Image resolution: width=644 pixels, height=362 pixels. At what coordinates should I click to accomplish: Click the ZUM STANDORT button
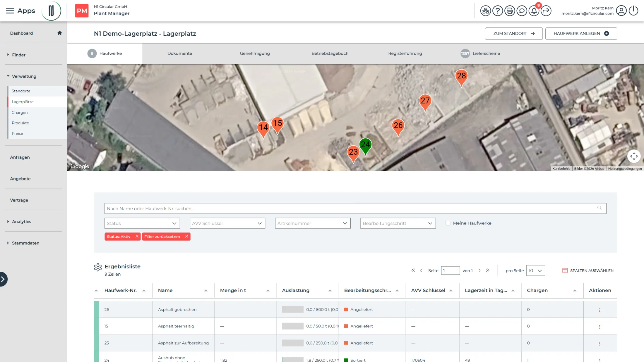pyautogui.click(x=514, y=33)
